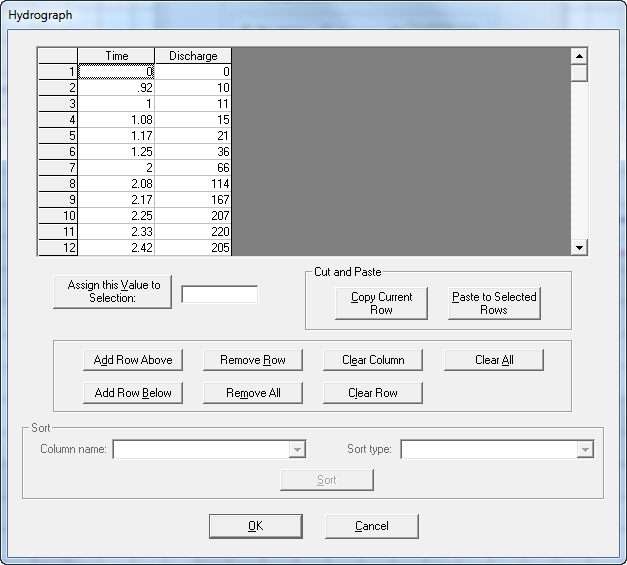Click Add Row Above
The height and width of the screenshot is (565, 627).
(133, 360)
